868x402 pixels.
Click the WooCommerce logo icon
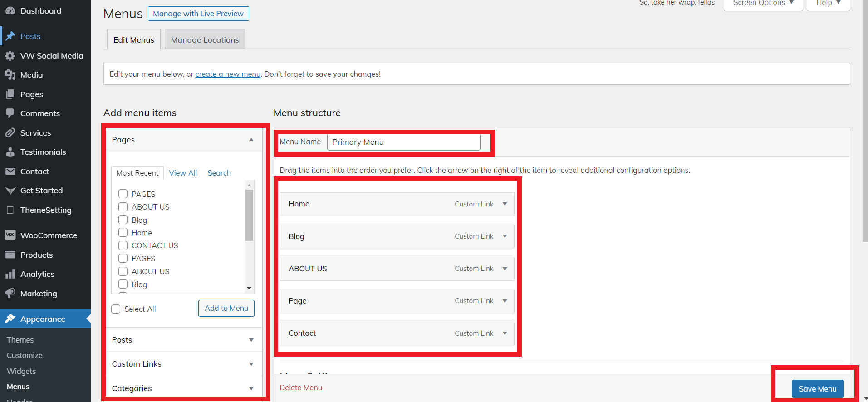tap(10, 235)
